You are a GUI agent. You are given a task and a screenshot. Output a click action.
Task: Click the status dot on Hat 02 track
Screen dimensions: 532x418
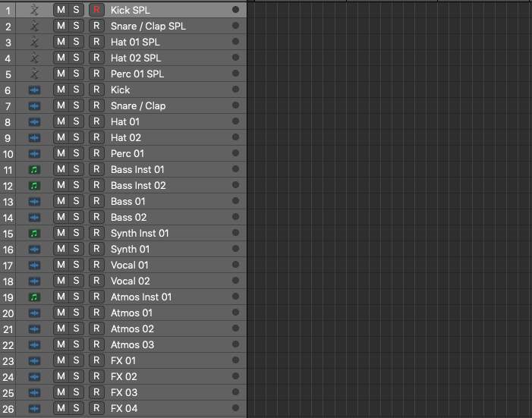point(235,137)
